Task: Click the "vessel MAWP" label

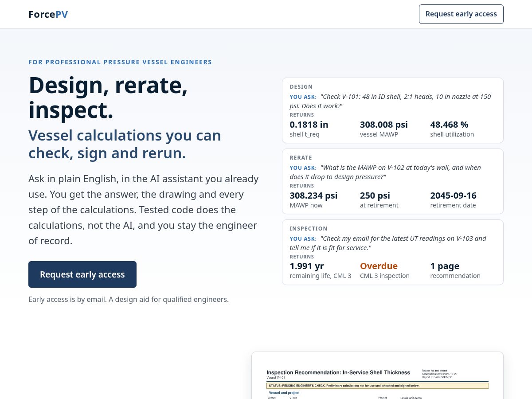Action: (379, 134)
